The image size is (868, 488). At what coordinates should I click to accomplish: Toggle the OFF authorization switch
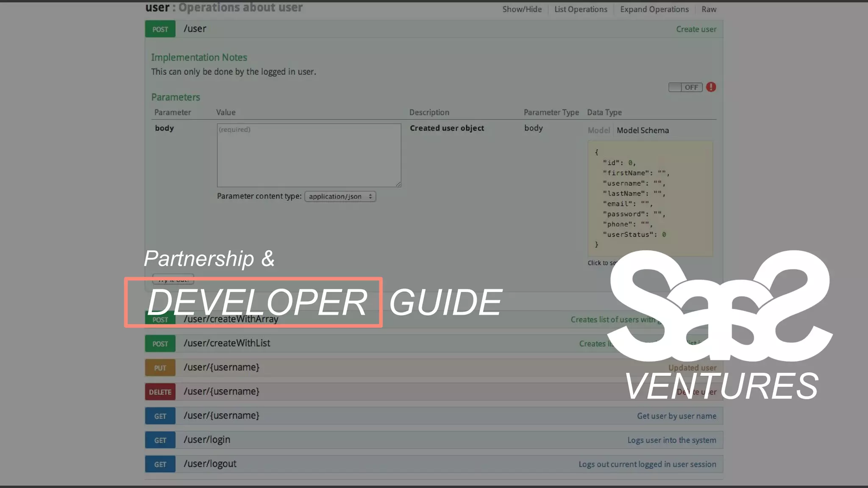point(685,87)
